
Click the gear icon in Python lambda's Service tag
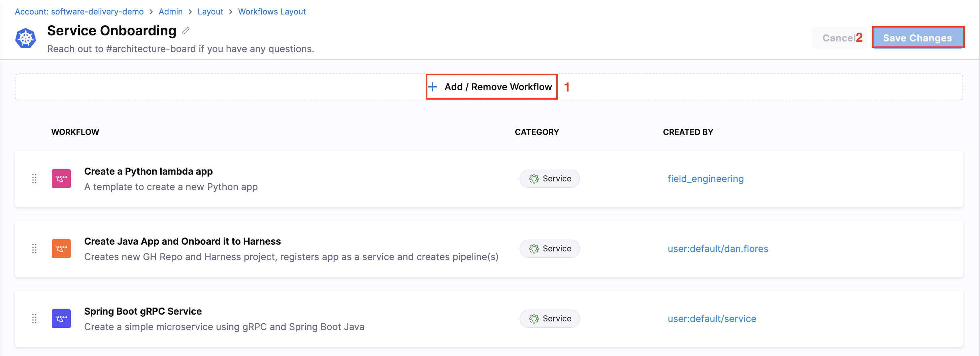(534, 178)
